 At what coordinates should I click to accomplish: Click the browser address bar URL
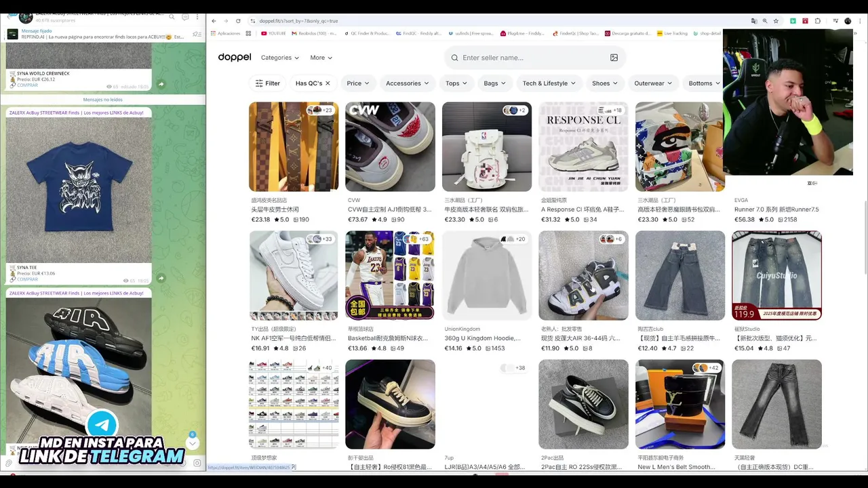pyautogui.click(x=298, y=21)
